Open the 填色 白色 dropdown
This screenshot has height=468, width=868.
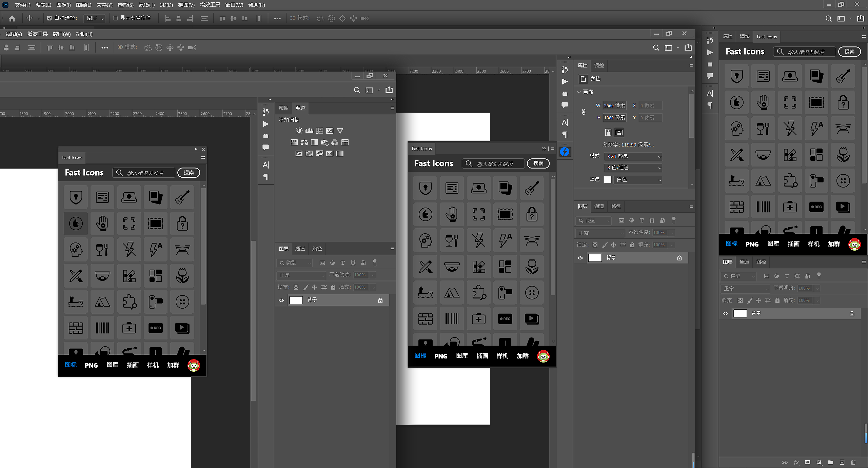(638, 180)
